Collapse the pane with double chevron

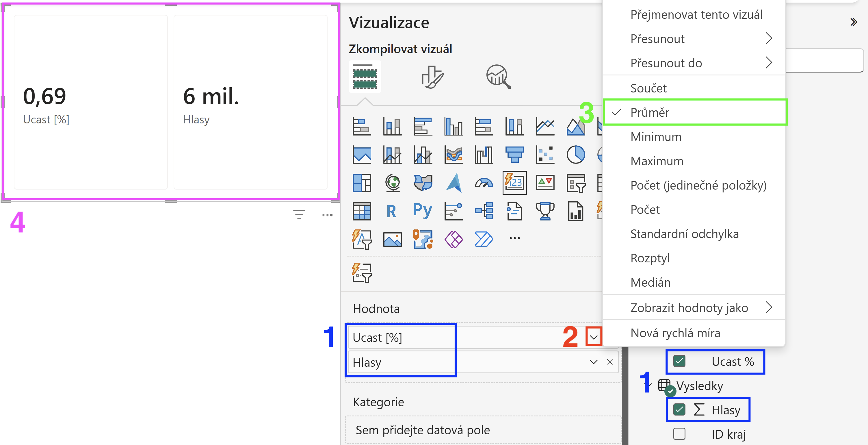(x=853, y=22)
